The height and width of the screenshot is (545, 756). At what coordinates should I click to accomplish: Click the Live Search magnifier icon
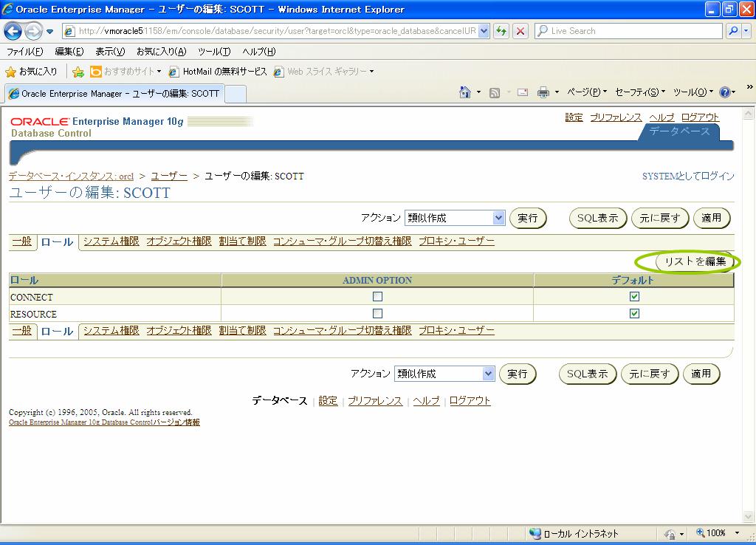(x=733, y=31)
